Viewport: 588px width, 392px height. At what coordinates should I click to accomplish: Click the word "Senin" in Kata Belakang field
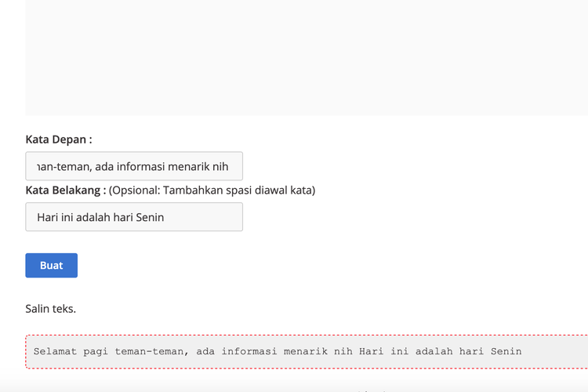tap(147, 217)
